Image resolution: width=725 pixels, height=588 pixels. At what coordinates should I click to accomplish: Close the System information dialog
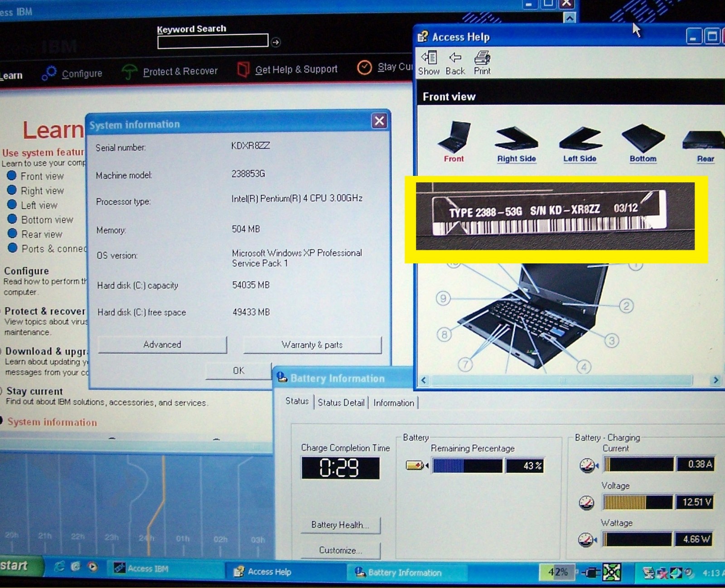click(379, 121)
